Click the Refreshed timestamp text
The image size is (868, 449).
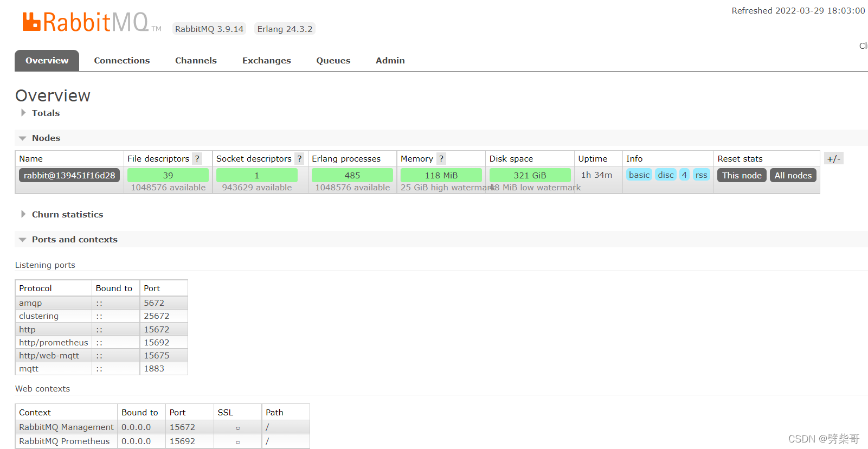point(798,10)
